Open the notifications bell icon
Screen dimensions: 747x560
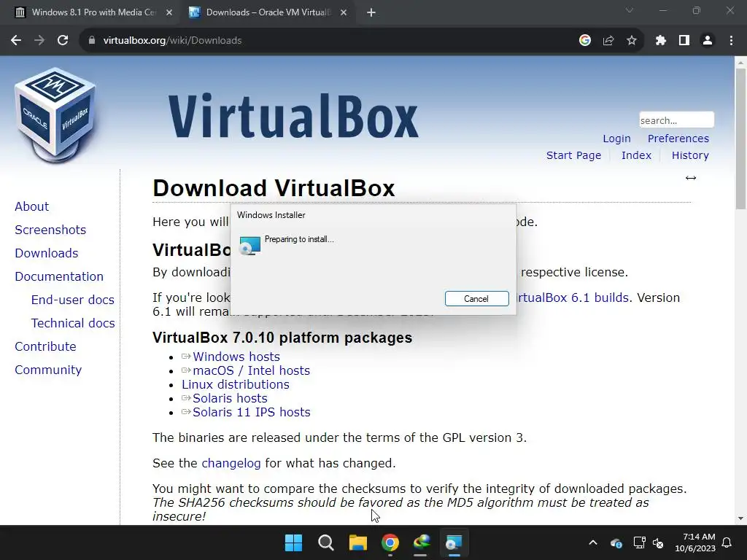[727, 542]
